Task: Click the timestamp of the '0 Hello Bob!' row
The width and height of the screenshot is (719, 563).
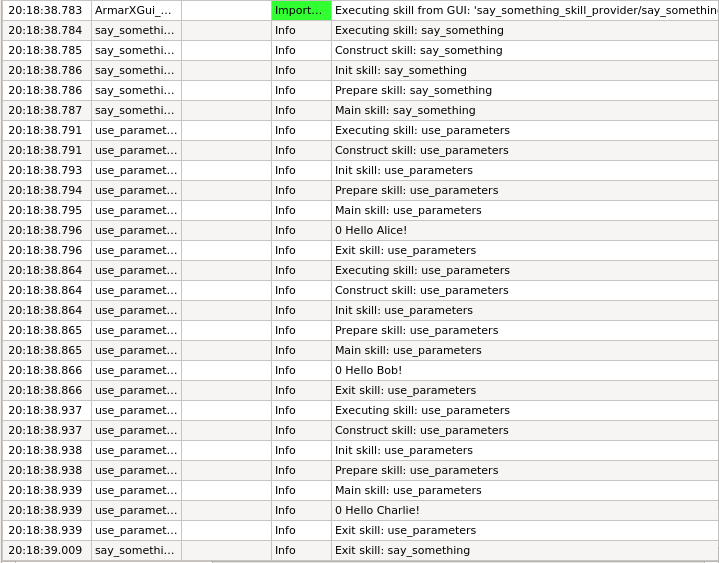Action: coord(45,370)
